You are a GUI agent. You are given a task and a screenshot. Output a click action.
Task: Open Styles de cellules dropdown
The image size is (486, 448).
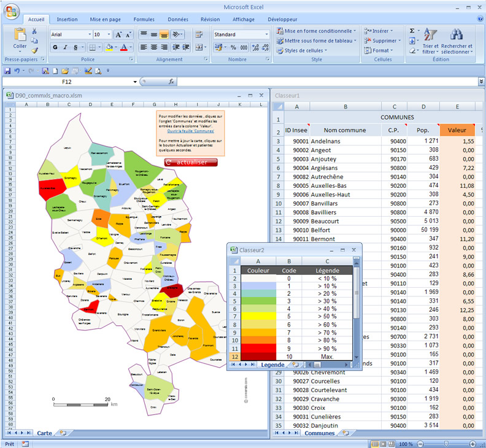302,50
